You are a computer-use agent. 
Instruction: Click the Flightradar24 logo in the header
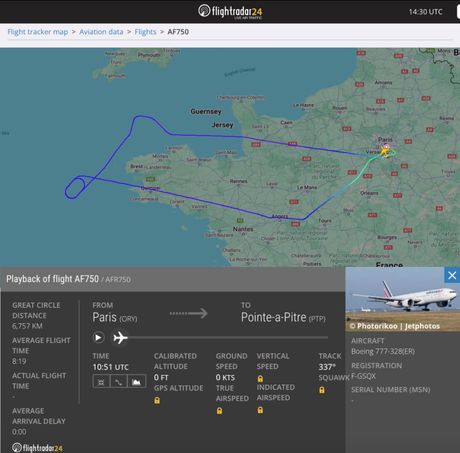230,11
